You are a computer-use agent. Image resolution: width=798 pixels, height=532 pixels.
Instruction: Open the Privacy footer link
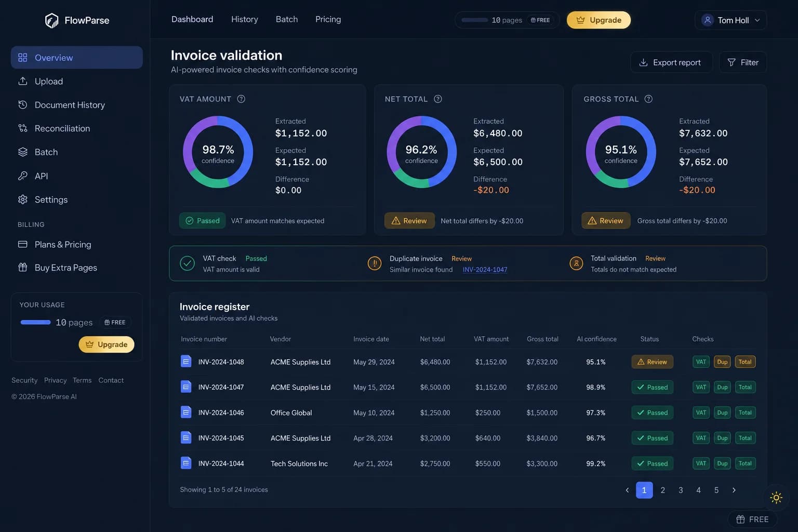[55, 380]
